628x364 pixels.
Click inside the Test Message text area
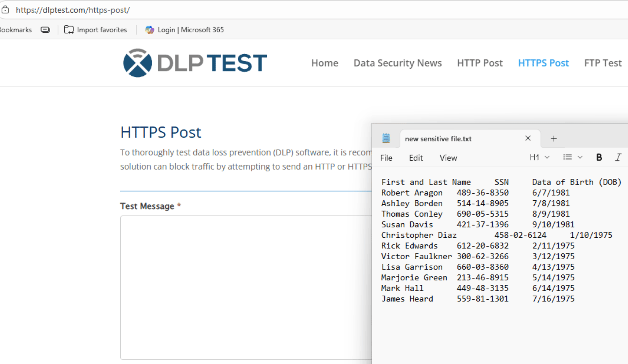236,286
